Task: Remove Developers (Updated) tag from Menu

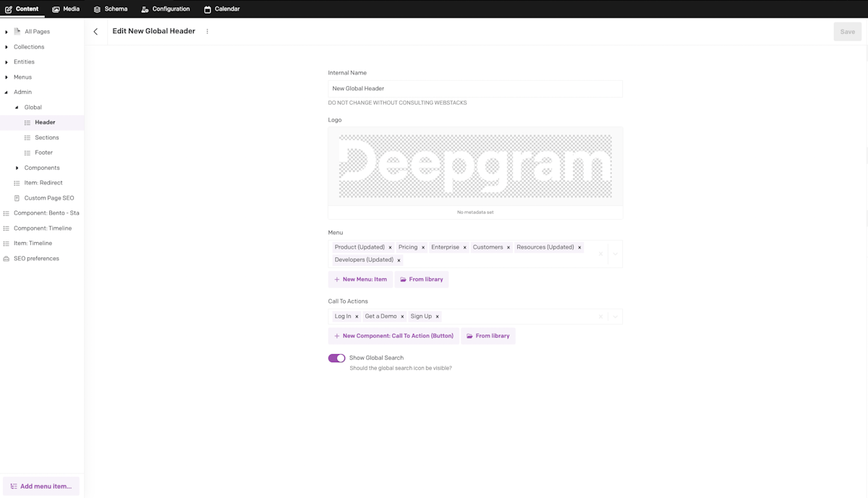Action: click(x=399, y=260)
